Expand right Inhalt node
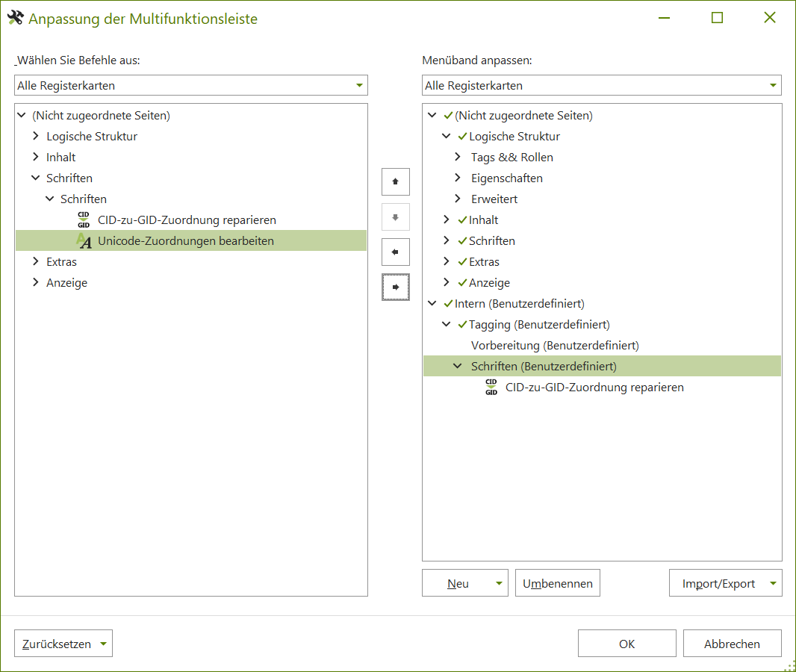This screenshot has height=672, width=796. pyautogui.click(x=447, y=220)
